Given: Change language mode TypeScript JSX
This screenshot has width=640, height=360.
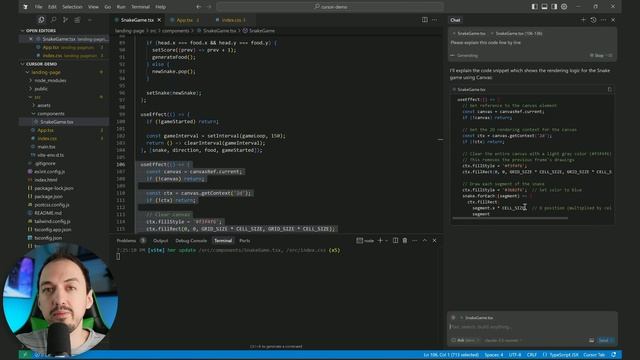Looking at the screenshot, I should [564, 355].
